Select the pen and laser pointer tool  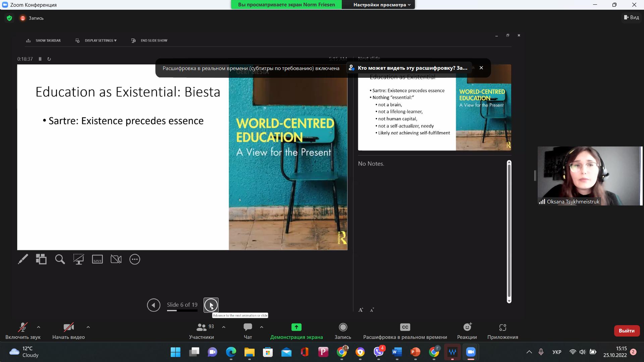pos(23,259)
